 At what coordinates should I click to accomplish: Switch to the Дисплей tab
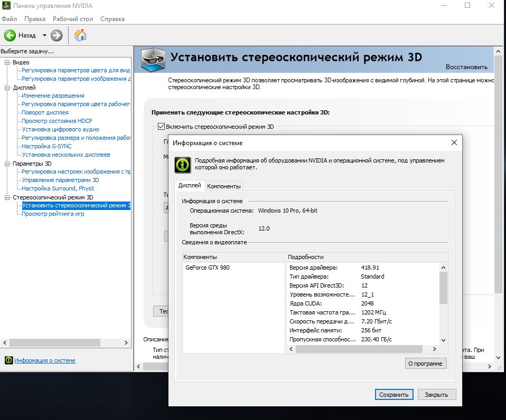coord(190,185)
